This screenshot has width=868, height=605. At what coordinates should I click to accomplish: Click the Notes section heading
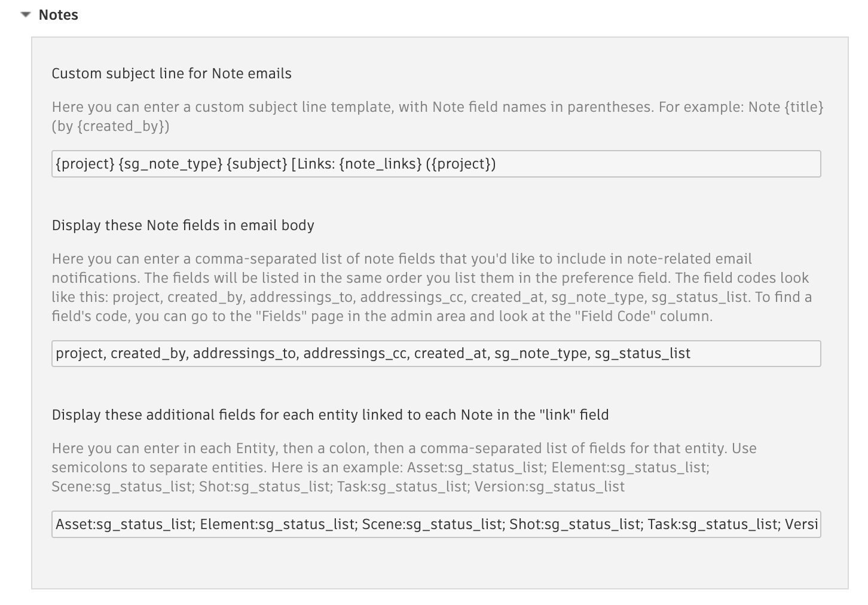pos(58,15)
